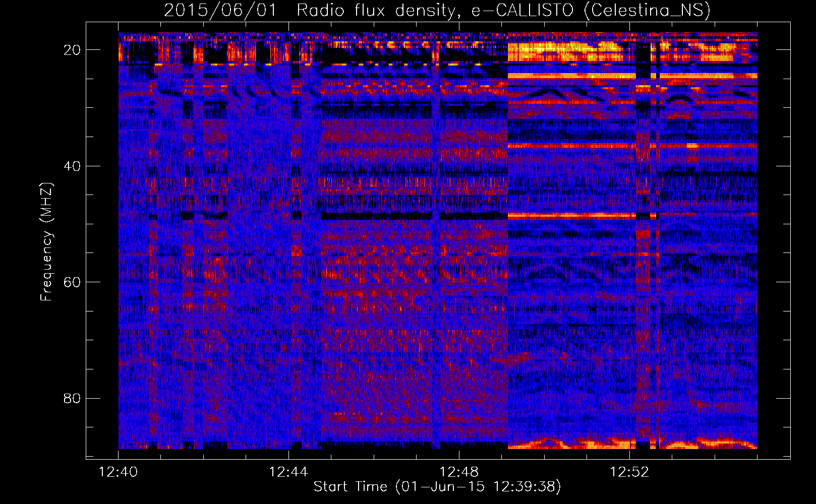This screenshot has width=816, height=504.
Task: Click the 60 frequency tick label
Action: point(72,282)
